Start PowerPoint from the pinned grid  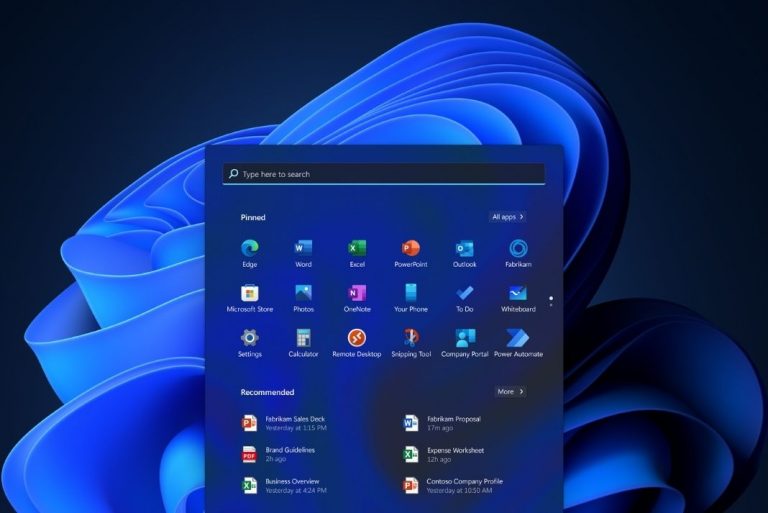[411, 249]
